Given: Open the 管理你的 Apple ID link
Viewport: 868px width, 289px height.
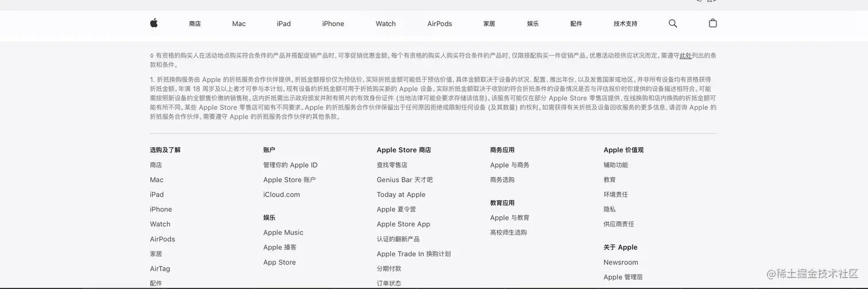Looking at the screenshot, I should [290, 165].
